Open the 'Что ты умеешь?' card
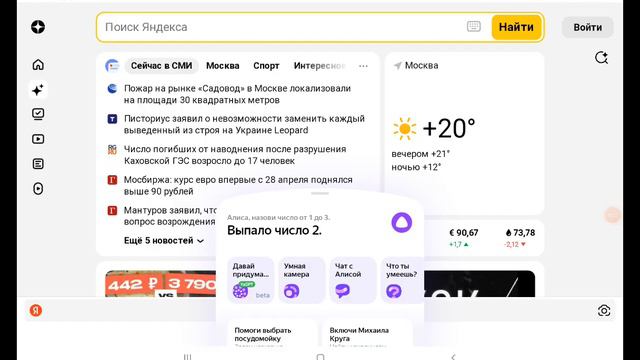This screenshot has height=360, width=640. (402, 280)
